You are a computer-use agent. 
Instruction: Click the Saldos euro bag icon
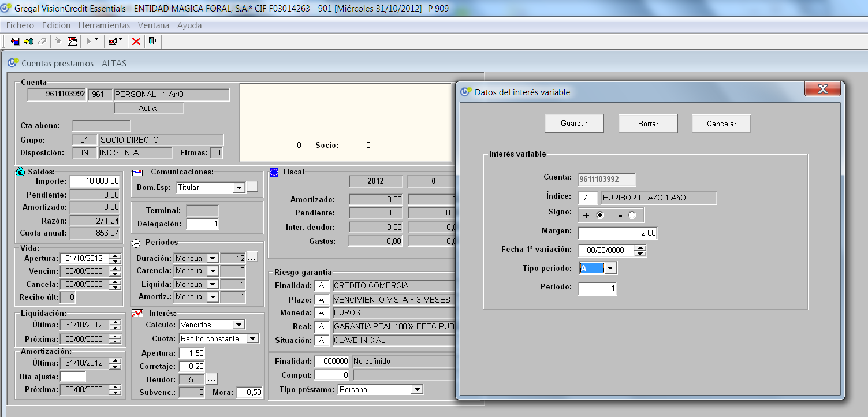pyautogui.click(x=20, y=172)
